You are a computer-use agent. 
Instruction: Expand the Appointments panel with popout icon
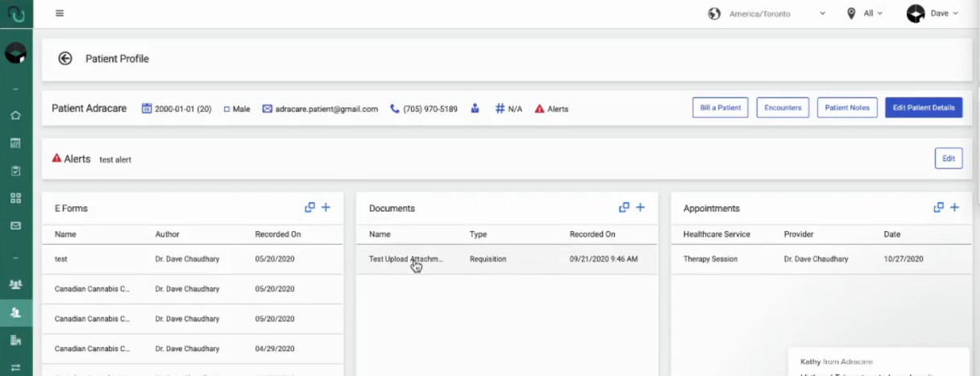pos(938,207)
